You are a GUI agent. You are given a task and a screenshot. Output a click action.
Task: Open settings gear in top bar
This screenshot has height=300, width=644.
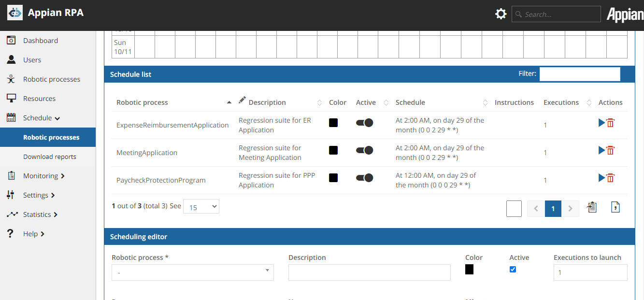[x=501, y=14]
